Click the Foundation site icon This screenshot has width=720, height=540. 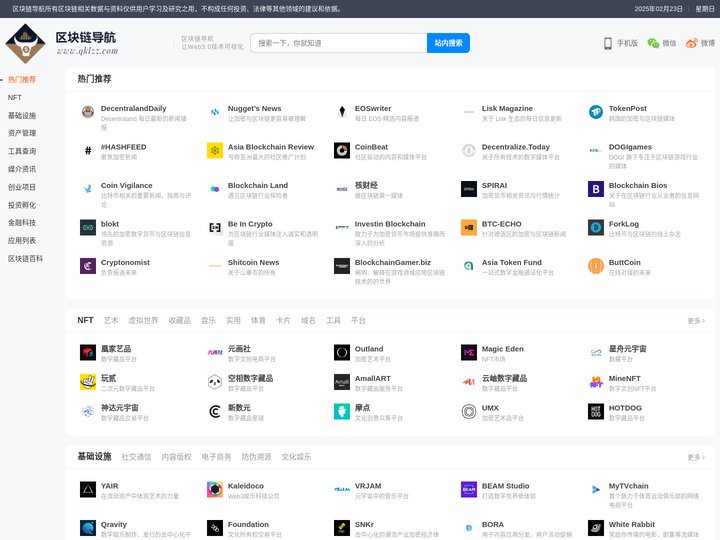[x=215, y=528]
